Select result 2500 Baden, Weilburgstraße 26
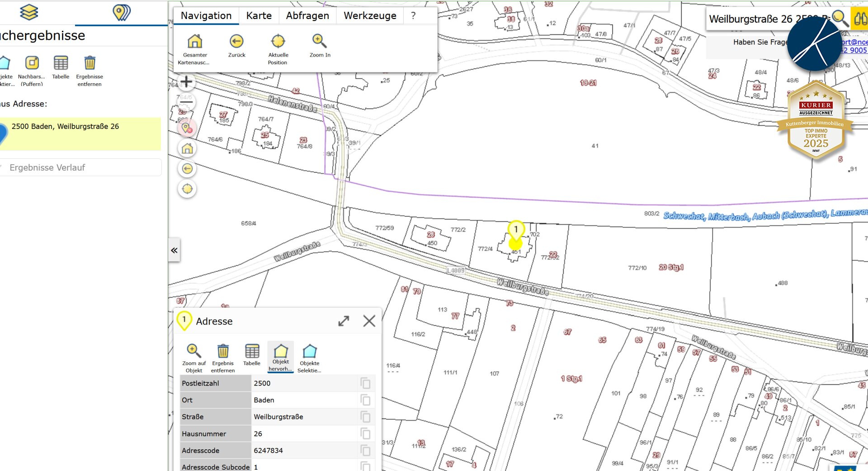868x471 pixels. tap(65, 127)
